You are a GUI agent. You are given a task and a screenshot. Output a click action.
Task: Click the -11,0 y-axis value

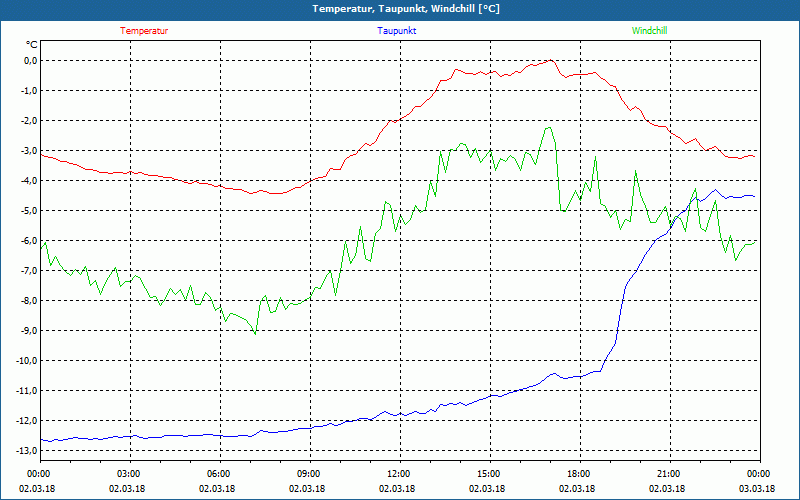(x=28, y=391)
